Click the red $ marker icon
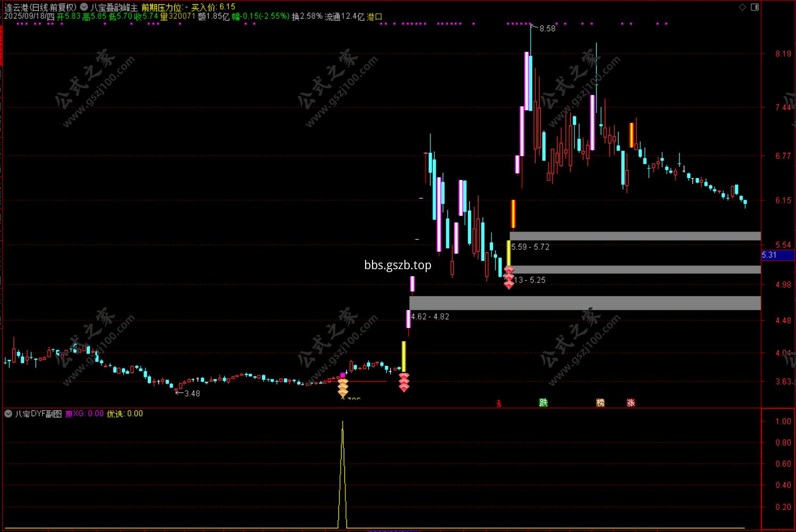The width and height of the screenshot is (796, 532). click(x=499, y=404)
